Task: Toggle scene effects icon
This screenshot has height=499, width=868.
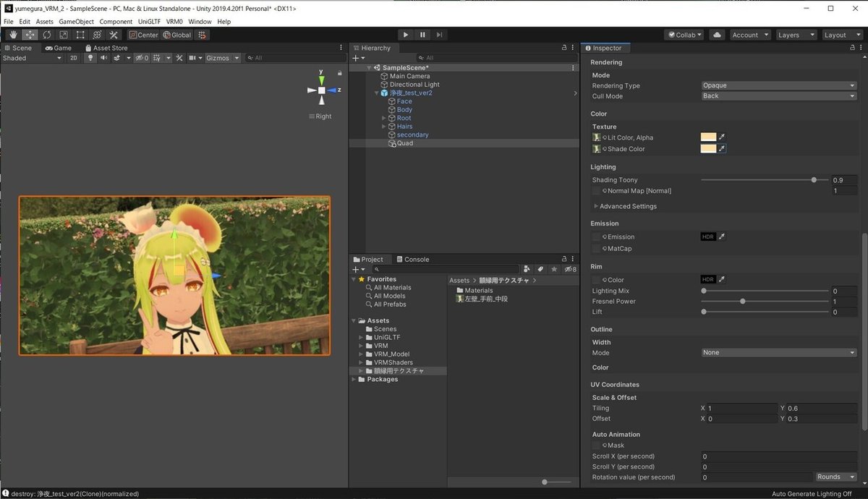Action: [116, 58]
